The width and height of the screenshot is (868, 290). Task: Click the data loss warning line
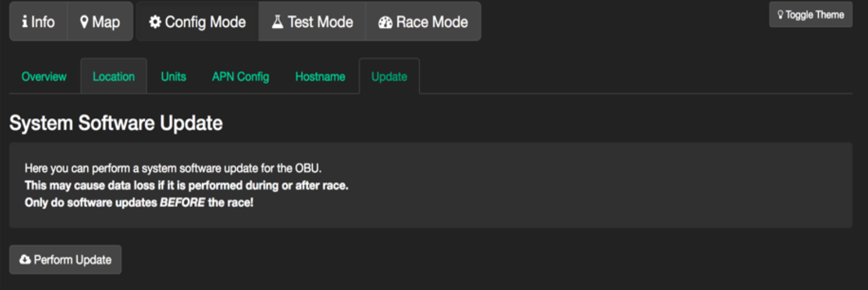click(186, 185)
